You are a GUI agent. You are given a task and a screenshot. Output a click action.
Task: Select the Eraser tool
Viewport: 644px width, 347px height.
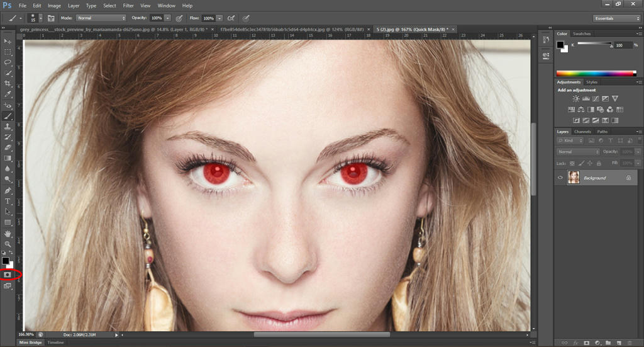pos(8,147)
